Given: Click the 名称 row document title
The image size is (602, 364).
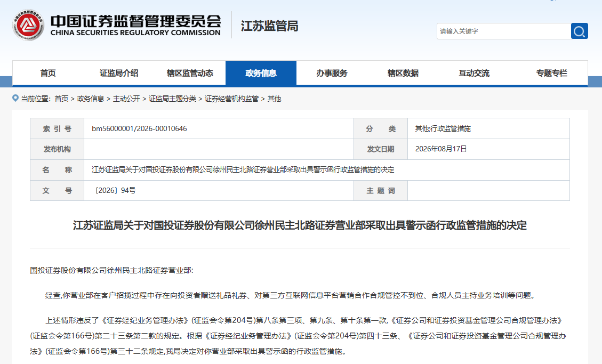Looking at the screenshot, I should click(243, 170).
